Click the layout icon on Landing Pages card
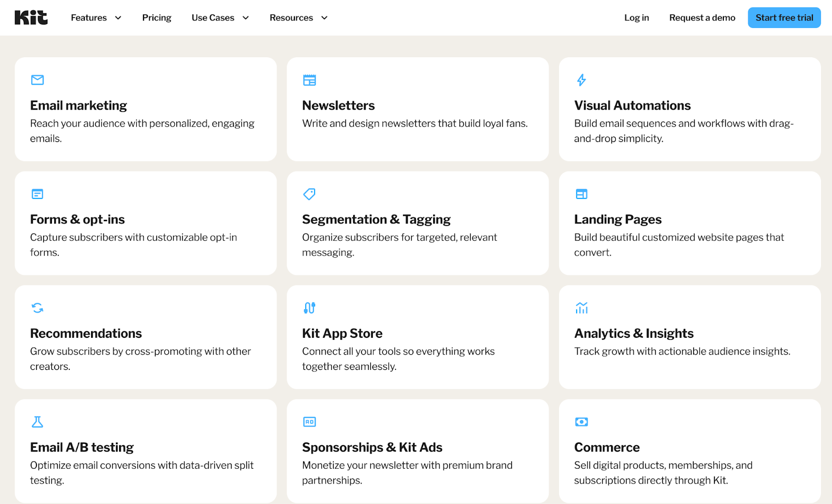The height and width of the screenshot is (504, 832). (x=581, y=194)
